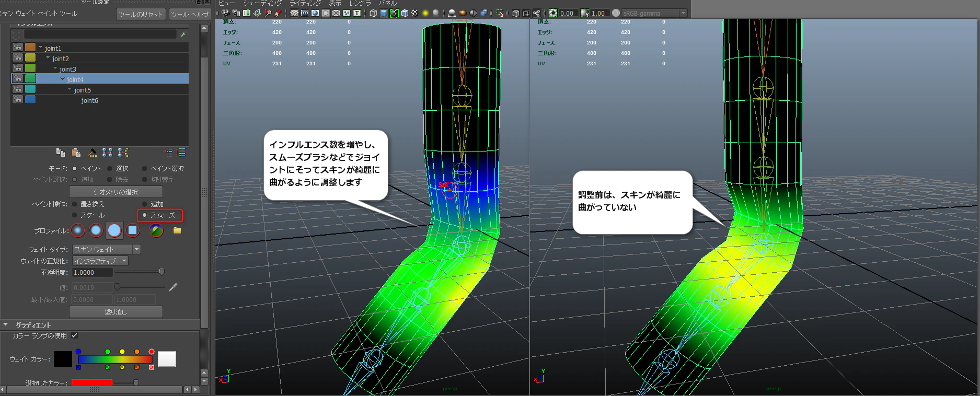980x396 pixels.
Task: Select the solid round brush profile
Action: [x=114, y=230]
